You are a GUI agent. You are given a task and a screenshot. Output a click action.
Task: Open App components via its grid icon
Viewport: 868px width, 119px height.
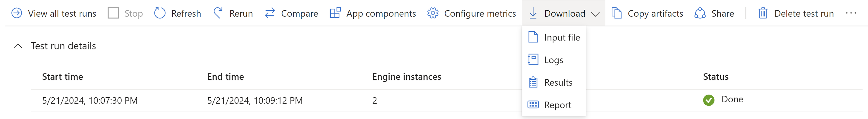click(335, 13)
